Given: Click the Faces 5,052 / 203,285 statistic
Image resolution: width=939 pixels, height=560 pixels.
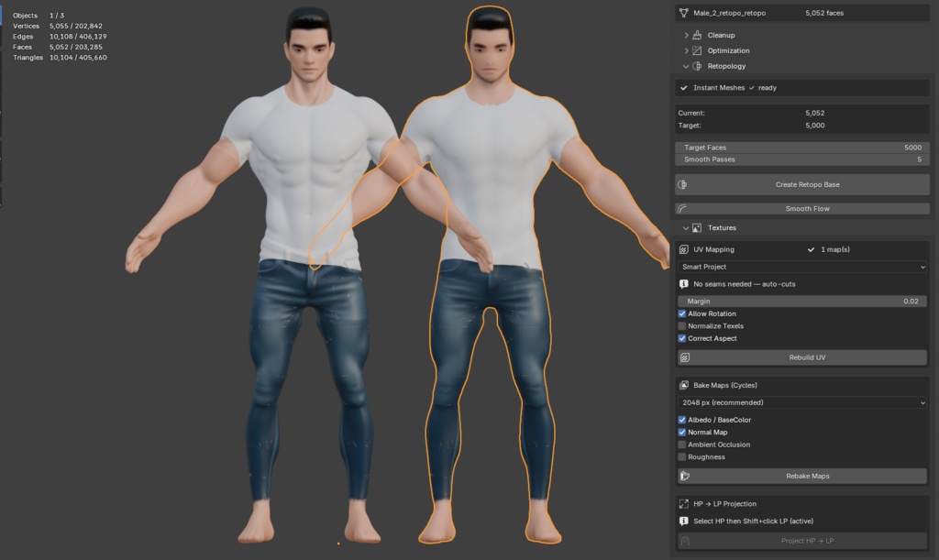Looking at the screenshot, I should coord(58,48).
